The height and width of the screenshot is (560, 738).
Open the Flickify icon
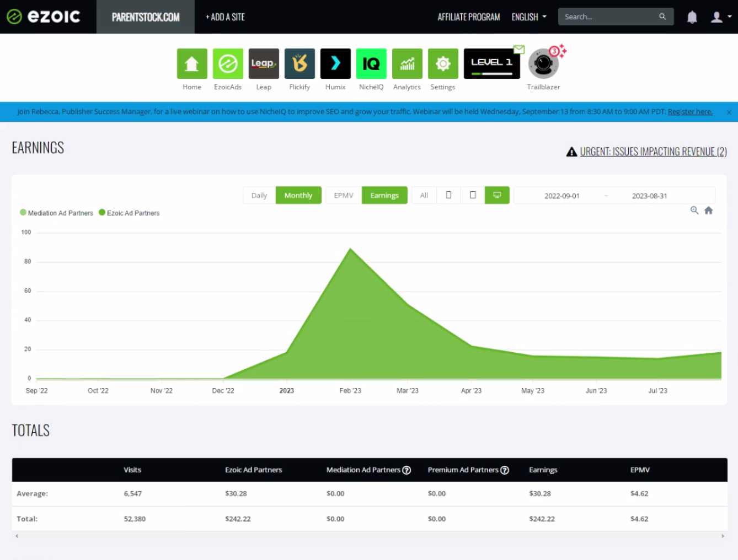pos(300,64)
